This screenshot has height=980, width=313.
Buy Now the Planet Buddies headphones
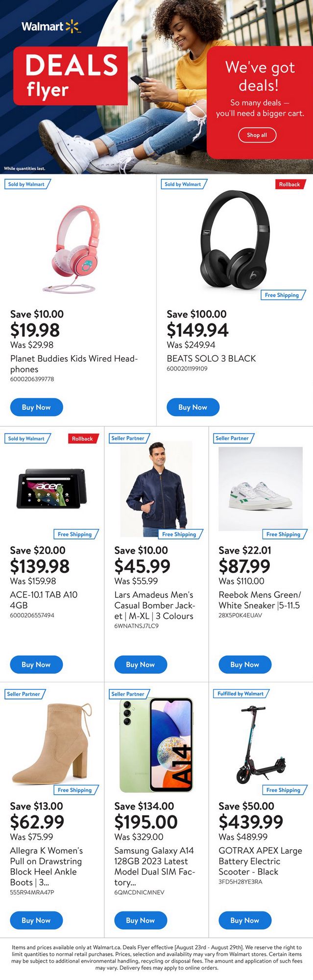[x=36, y=407]
